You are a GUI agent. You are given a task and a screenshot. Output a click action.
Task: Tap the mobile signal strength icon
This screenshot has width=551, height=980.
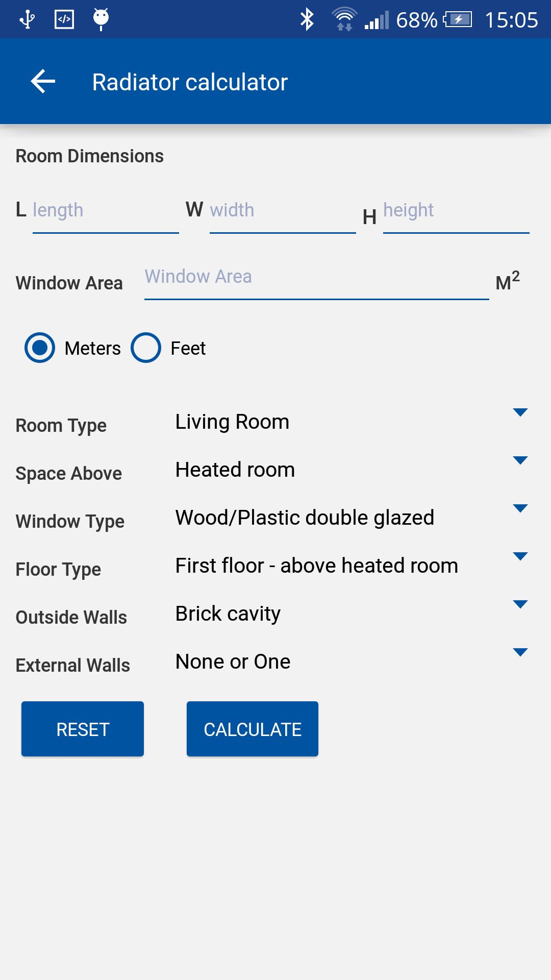pyautogui.click(x=377, y=20)
